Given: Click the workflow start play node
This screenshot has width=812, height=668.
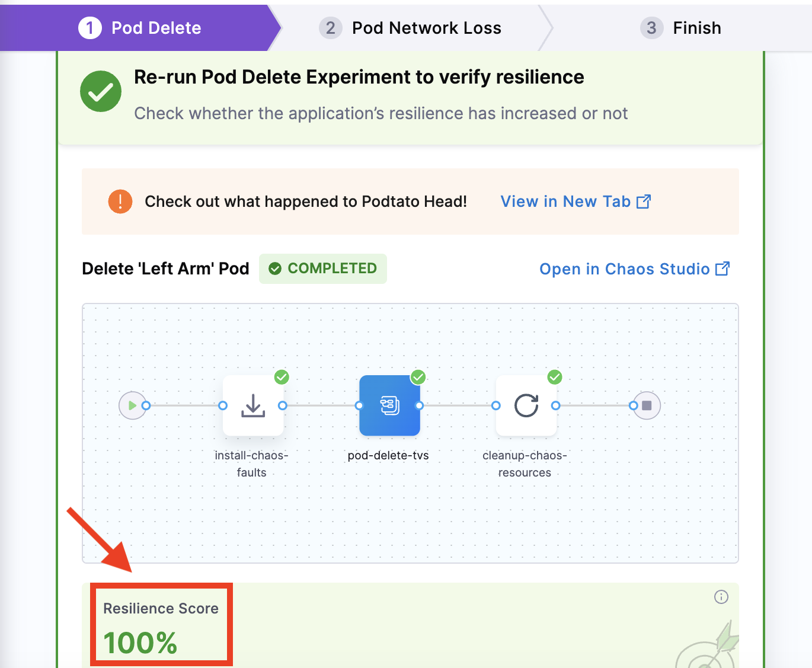Looking at the screenshot, I should (132, 405).
